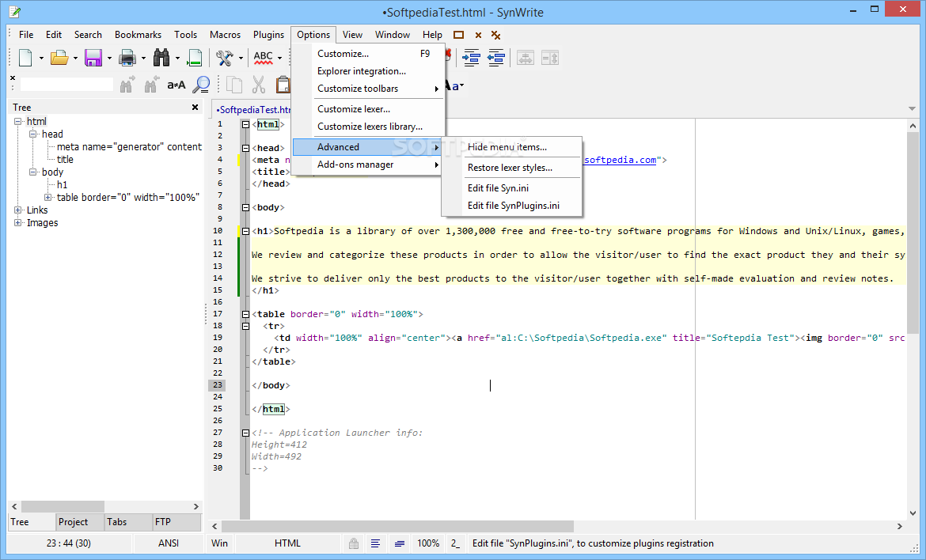Click the Go to line icon

pos(194,58)
